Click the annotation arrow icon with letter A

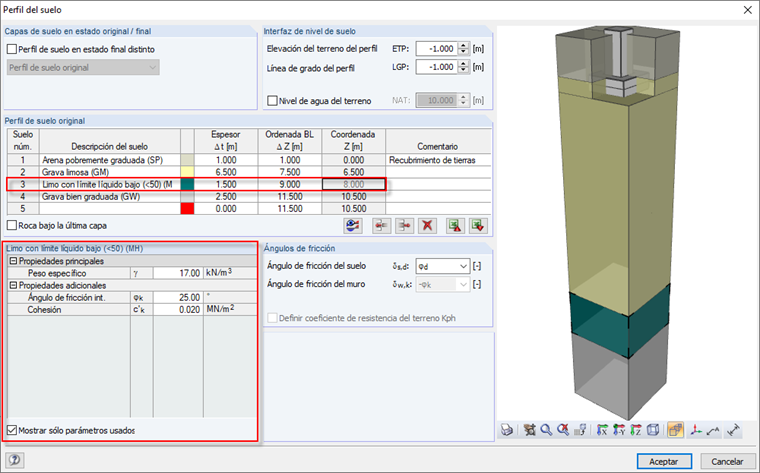[713, 429]
